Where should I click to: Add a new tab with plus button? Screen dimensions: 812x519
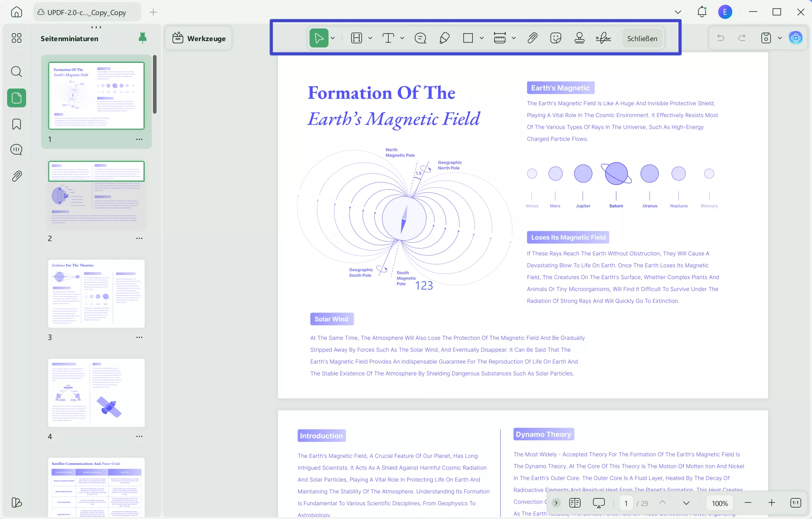click(x=153, y=12)
